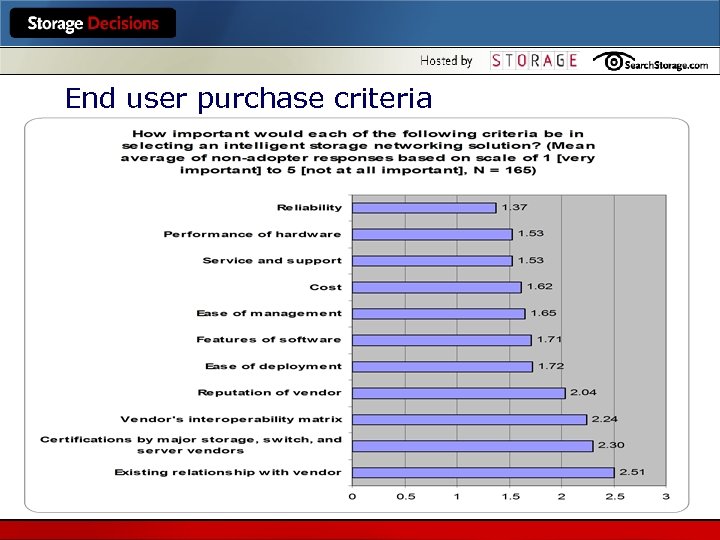Select the "Vendor's interoperability matrix" label

click(231, 419)
